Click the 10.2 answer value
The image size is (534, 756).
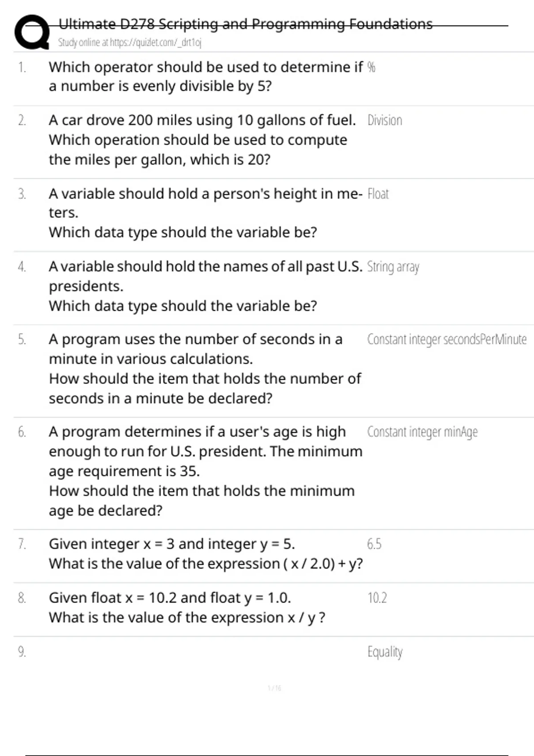coord(377,598)
